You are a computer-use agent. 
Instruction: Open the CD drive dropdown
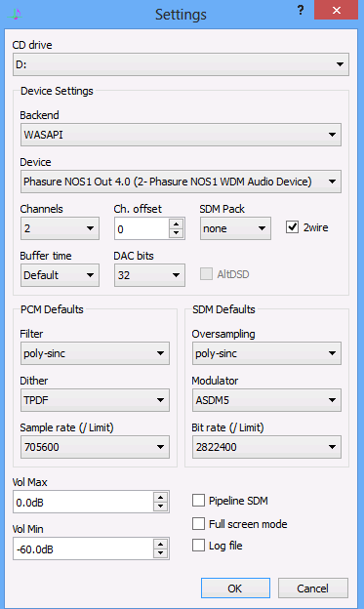coord(181,64)
